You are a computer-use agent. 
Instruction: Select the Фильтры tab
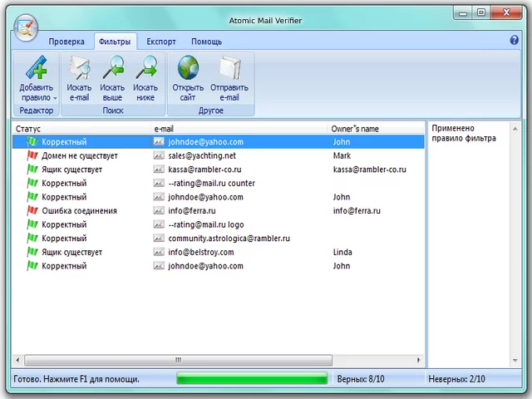115,42
